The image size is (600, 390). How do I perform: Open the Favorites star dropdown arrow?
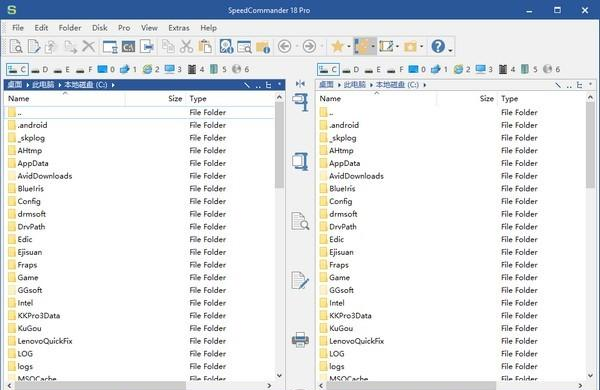point(349,47)
